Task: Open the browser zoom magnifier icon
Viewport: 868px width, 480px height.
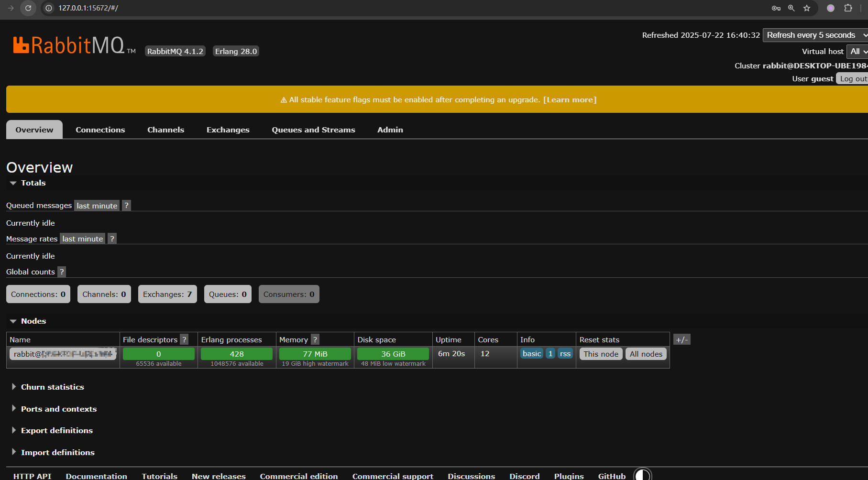Action: [x=791, y=8]
